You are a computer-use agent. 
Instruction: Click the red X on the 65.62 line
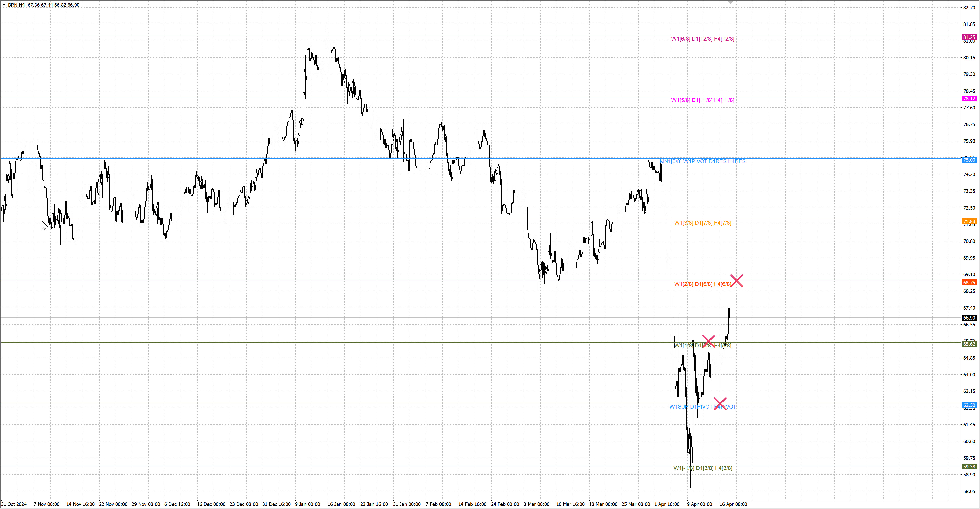708,341
